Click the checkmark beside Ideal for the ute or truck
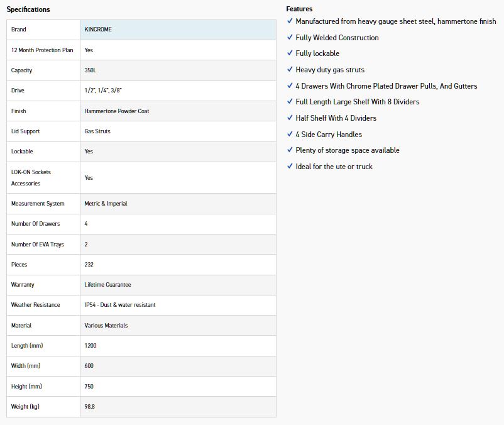504x425 pixels. pyautogui.click(x=290, y=166)
